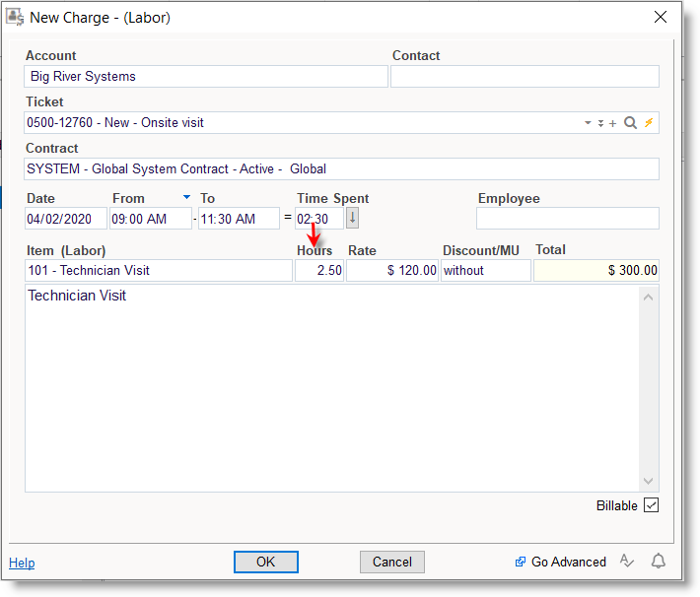Click the Account field with Big River Systems
This screenshot has height=597, width=700.
click(x=206, y=77)
